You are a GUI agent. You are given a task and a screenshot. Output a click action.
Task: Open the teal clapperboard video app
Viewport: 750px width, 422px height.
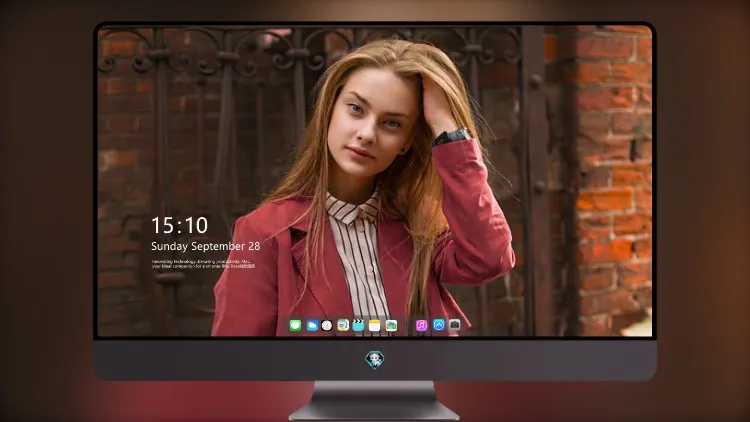tap(358, 326)
